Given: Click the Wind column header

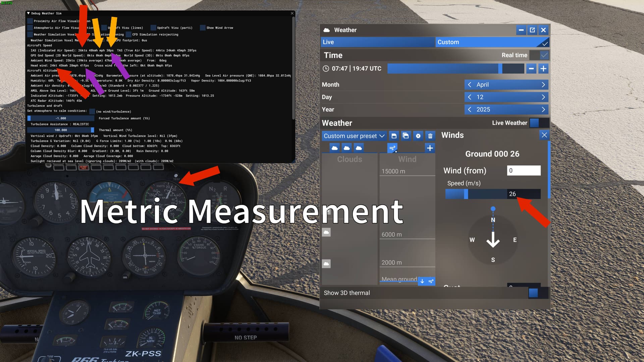Looking at the screenshot, I should tap(407, 159).
